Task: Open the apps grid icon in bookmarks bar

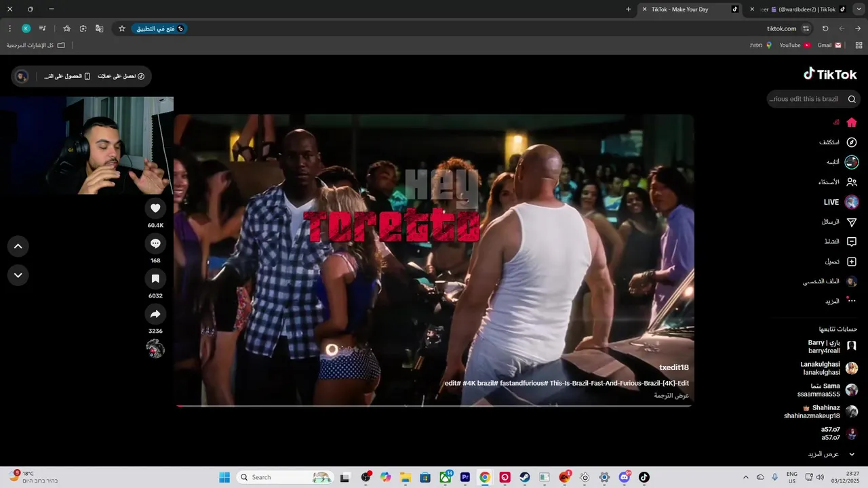Action: pyautogui.click(x=859, y=45)
